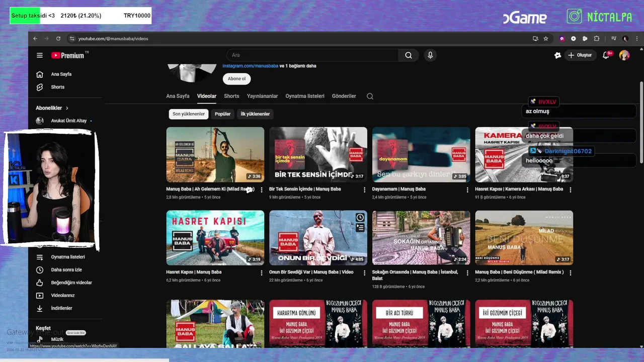Select the İlk yüklenenler filter chip
Viewport: 644px width, 362px height.
tap(255, 114)
